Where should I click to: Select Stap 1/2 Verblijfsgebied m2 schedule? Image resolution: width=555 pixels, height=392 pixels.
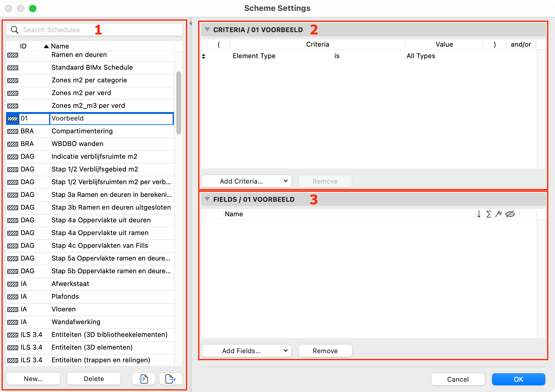tap(90, 169)
